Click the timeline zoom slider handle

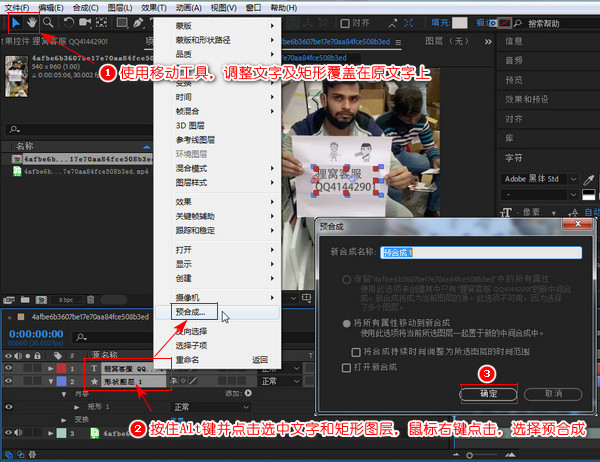(469, 455)
